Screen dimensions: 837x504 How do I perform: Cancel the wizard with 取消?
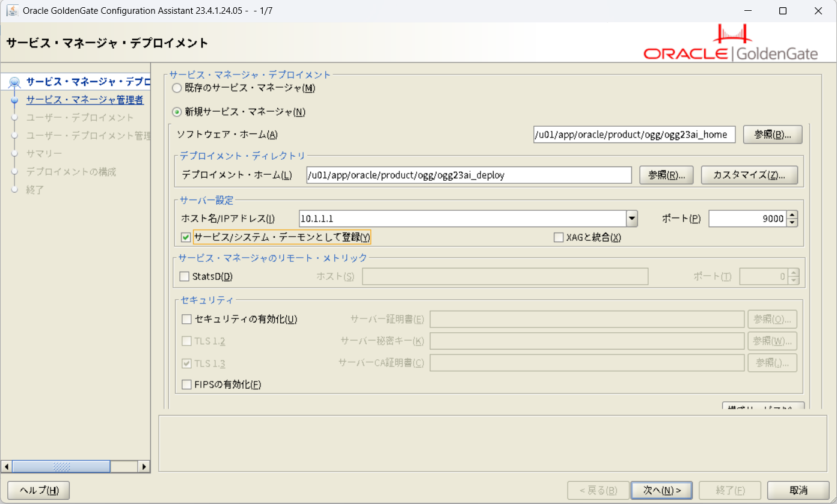(797, 490)
